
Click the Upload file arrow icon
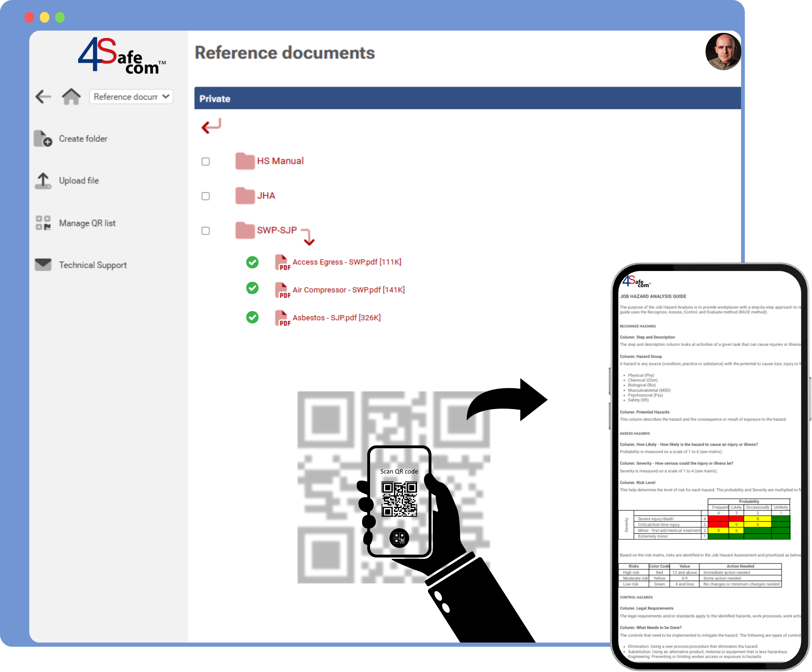[x=43, y=181]
